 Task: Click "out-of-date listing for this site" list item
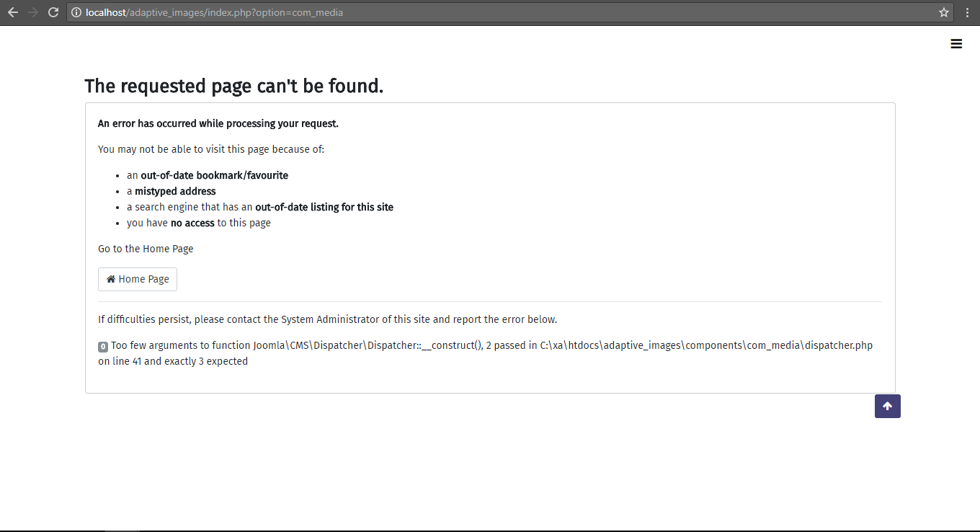pyautogui.click(x=260, y=207)
